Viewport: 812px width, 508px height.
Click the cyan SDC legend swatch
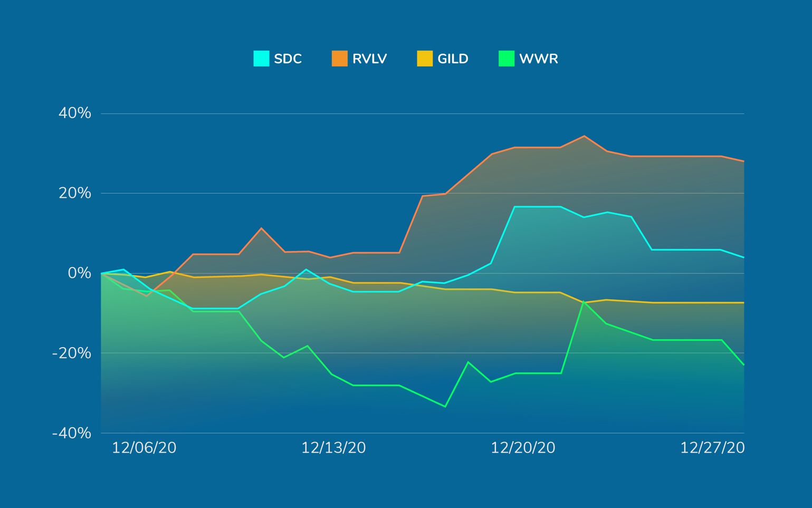pos(261,59)
